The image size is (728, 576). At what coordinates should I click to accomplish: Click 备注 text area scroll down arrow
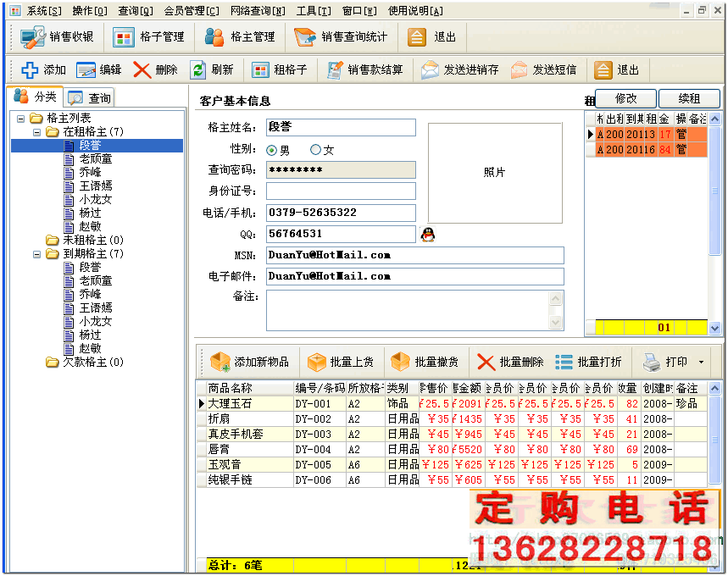556,322
